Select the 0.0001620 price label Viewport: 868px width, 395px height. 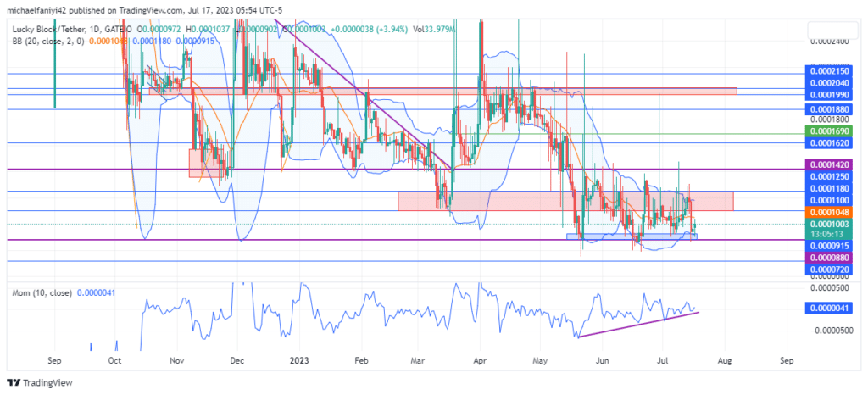tap(828, 142)
